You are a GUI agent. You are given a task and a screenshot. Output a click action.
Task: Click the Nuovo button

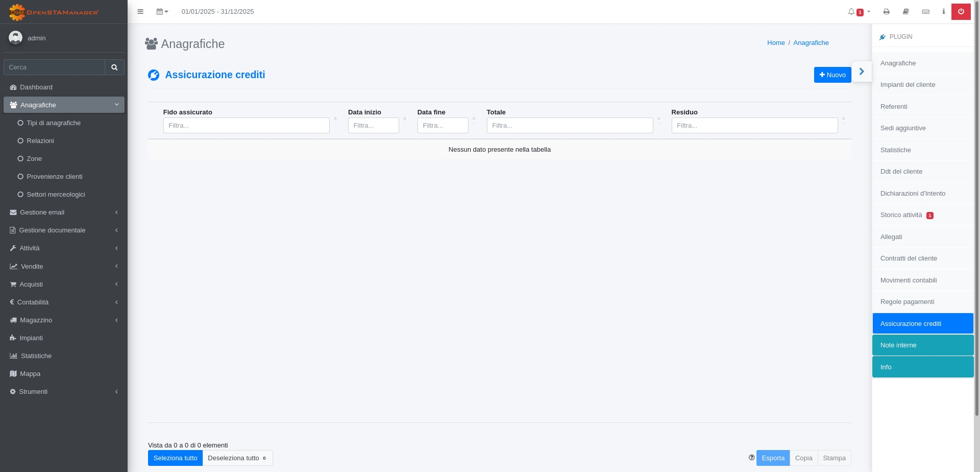click(832, 75)
